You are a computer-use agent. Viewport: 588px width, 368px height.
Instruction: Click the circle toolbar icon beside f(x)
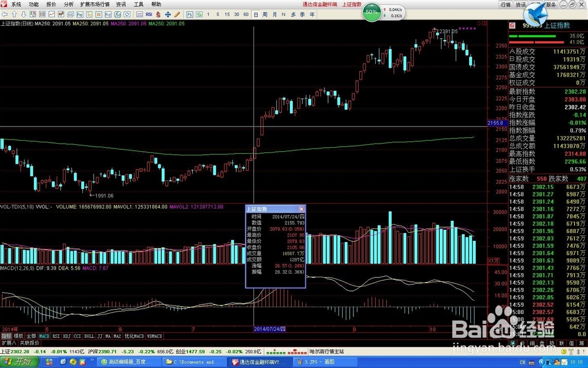[127, 14]
